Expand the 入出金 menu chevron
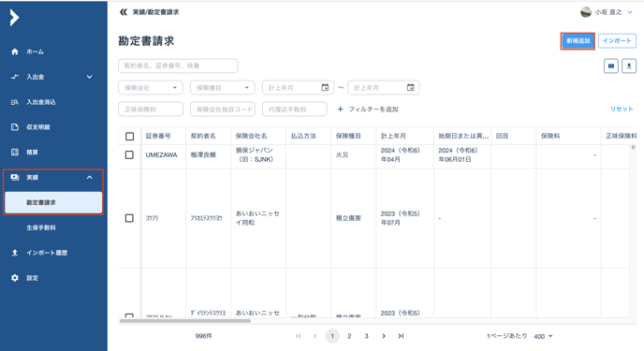The height and width of the screenshot is (351, 644). click(x=90, y=77)
